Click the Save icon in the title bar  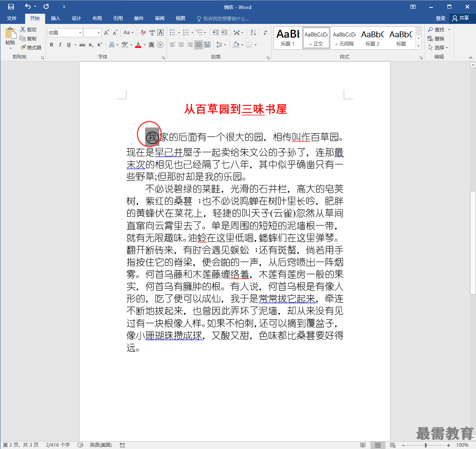point(11,7)
